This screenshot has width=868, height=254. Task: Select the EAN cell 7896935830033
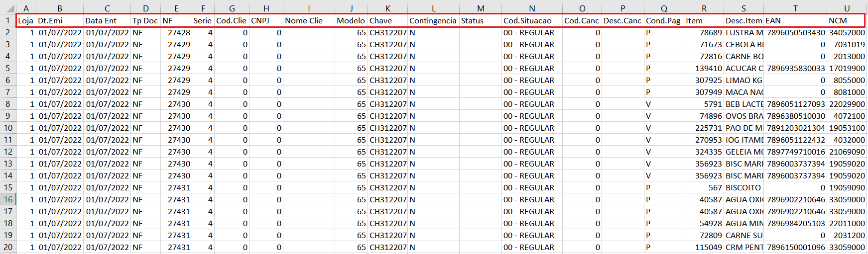(x=795, y=68)
